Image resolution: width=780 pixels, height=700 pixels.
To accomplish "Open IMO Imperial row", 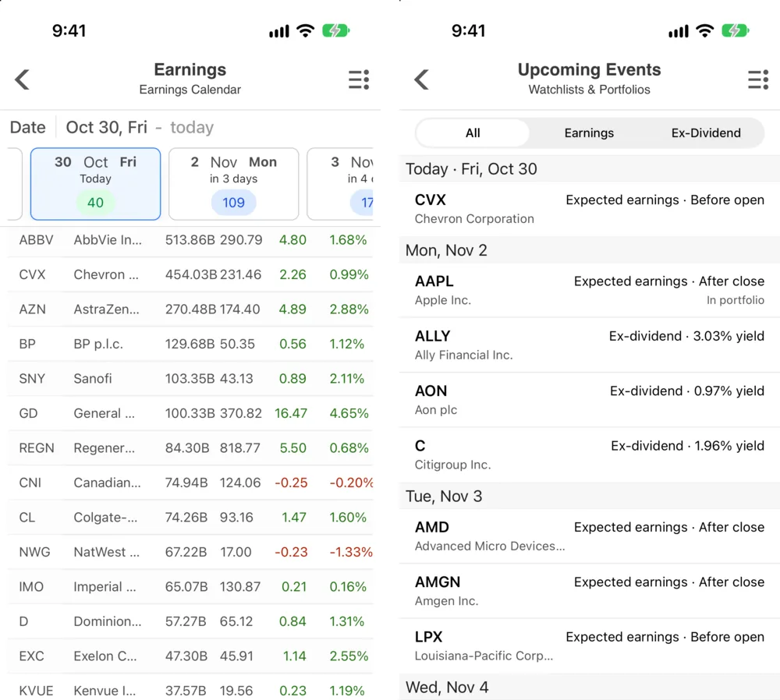I will 190,587.
